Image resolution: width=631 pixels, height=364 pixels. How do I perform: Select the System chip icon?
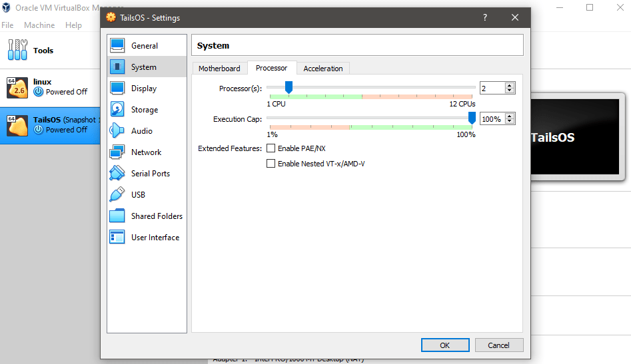coord(117,67)
